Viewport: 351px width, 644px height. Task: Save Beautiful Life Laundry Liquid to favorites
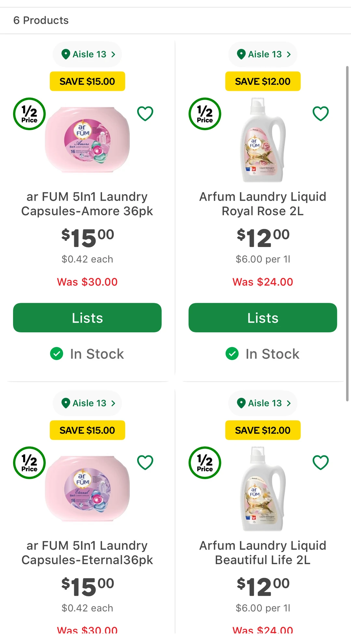point(320,463)
